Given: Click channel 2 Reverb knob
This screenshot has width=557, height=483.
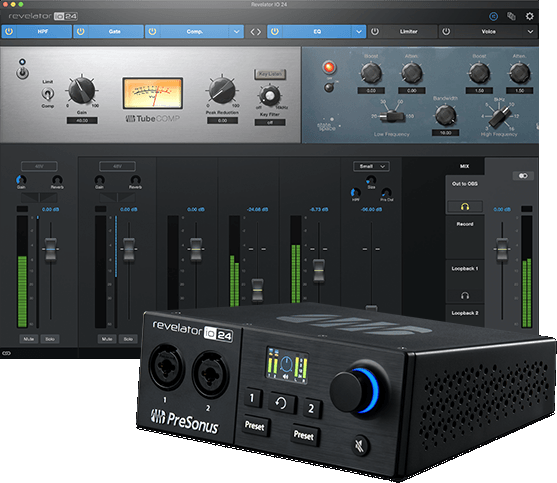Looking at the screenshot, I should [x=135, y=180].
